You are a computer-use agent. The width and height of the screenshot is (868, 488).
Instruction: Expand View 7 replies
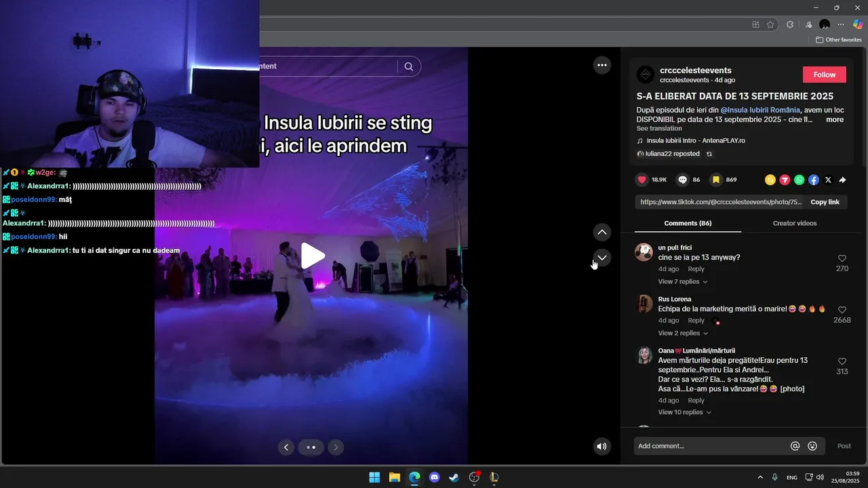[683, 282]
